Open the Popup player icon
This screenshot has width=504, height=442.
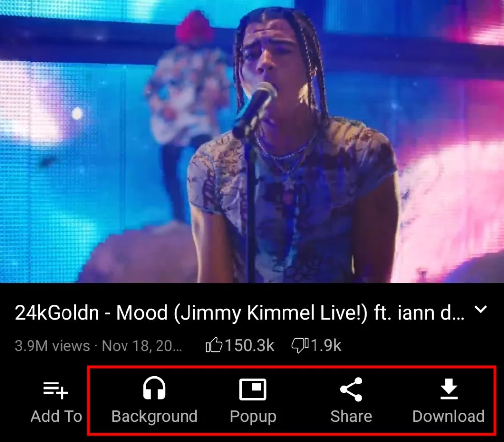click(252, 389)
